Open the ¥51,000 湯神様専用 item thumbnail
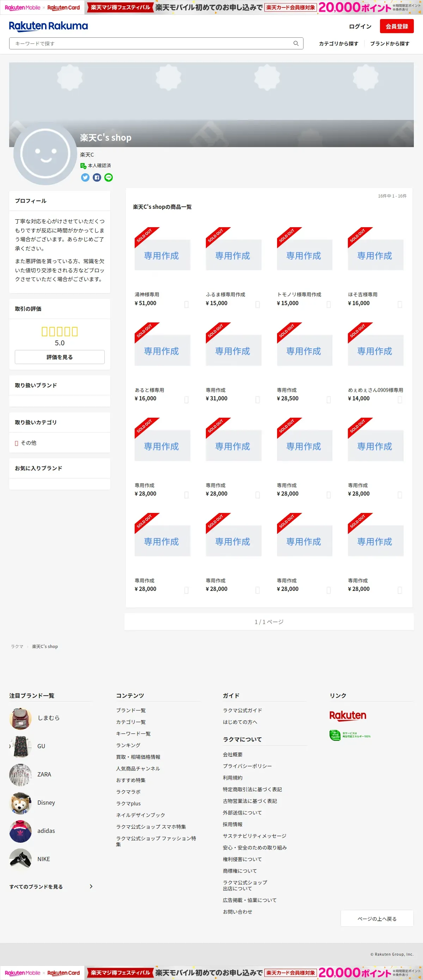 162,255
